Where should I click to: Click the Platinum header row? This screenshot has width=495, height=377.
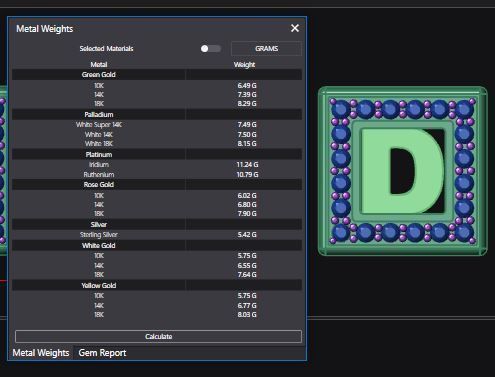157,155
